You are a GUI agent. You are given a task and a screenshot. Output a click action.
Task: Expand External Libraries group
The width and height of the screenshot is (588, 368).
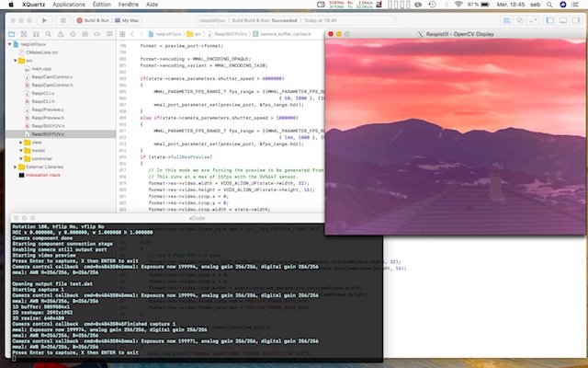coord(16,167)
